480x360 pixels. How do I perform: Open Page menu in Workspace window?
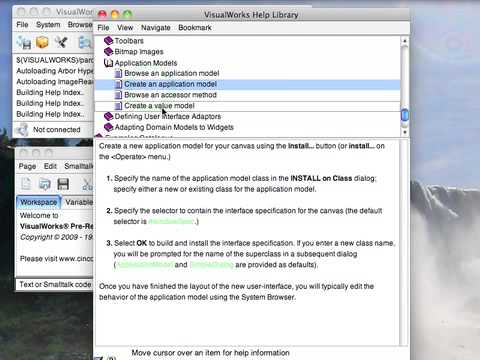coord(27,166)
